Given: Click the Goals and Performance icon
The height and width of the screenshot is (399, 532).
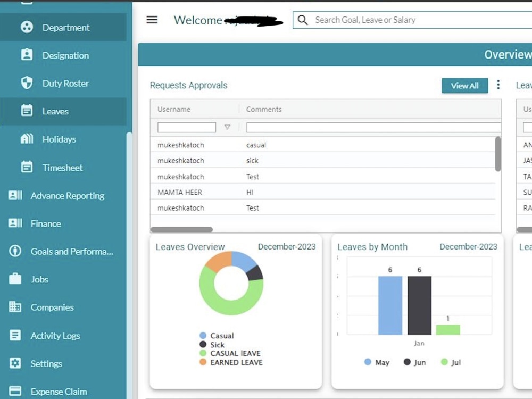Looking at the screenshot, I should [x=15, y=251].
